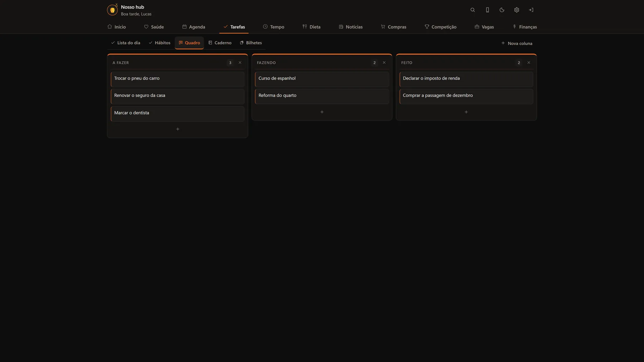Add a card to FEITO column
Image resolution: width=644 pixels, height=362 pixels.
pos(466,112)
